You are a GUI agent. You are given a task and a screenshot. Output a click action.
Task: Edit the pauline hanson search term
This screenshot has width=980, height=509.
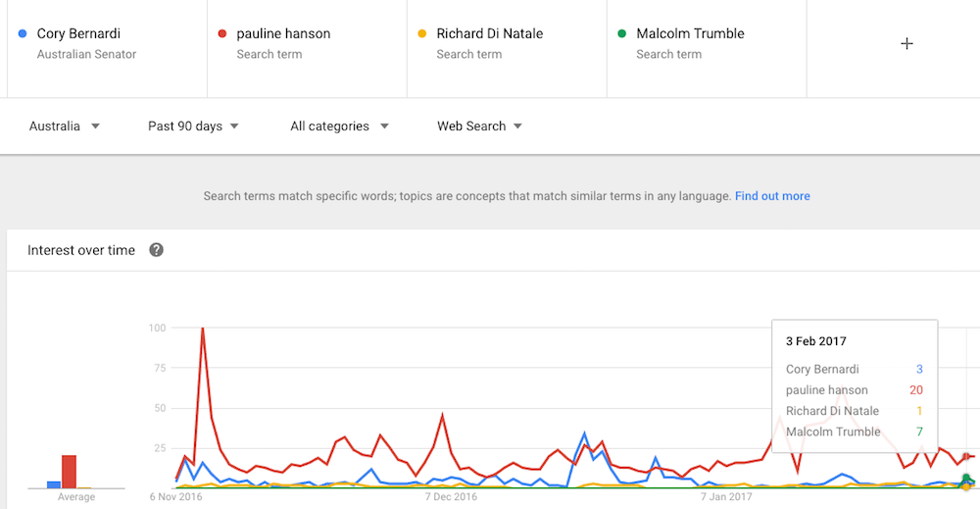tap(307, 43)
